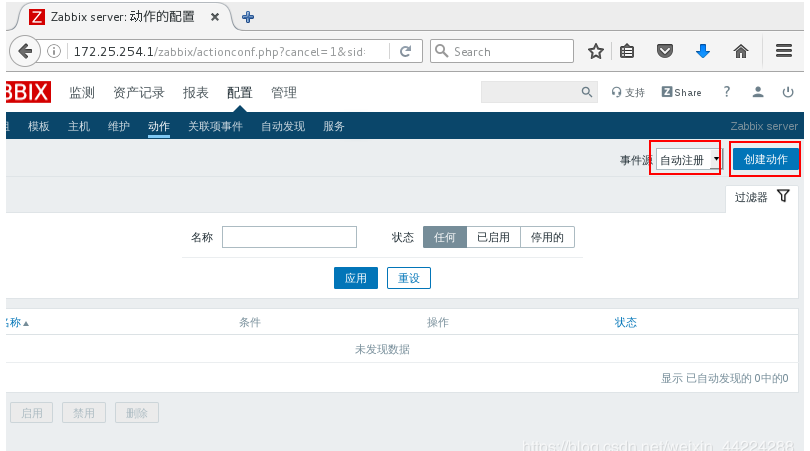This screenshot has height=451, width=810.
Task: Open the 报表 main menu
Action: click(x=195, y=92)
